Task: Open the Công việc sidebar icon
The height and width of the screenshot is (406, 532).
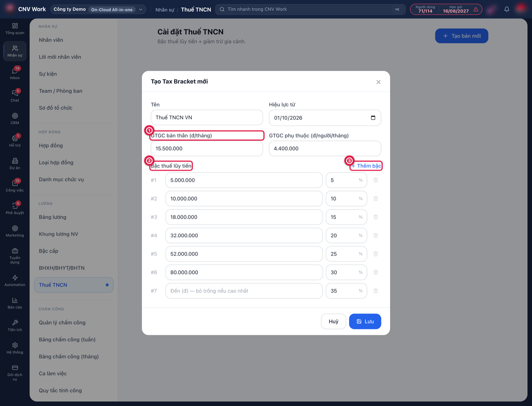Action: click(x=15, y=186)
